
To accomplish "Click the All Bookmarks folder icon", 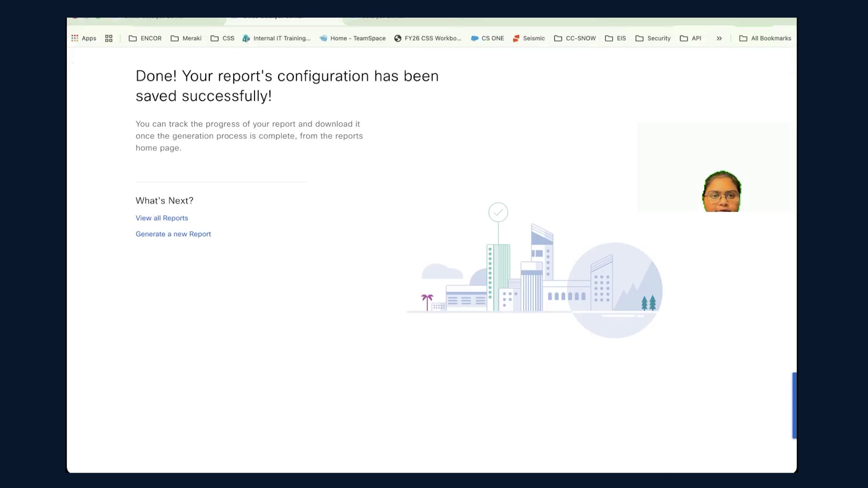I will click(x=743, y=38).
